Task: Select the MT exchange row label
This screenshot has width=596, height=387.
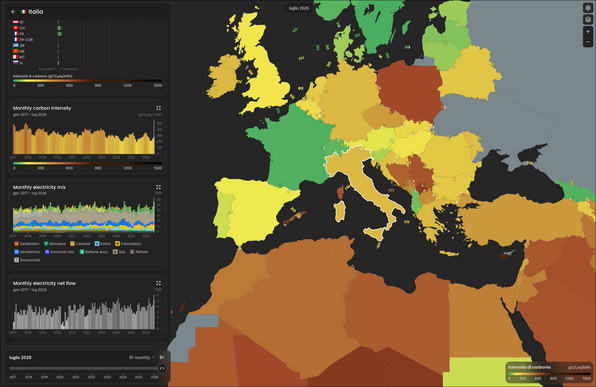Action: (x=22, y=57)
